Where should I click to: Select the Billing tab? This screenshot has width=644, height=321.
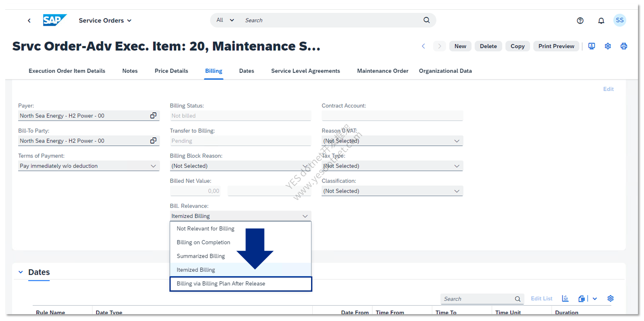pos(214,71)
